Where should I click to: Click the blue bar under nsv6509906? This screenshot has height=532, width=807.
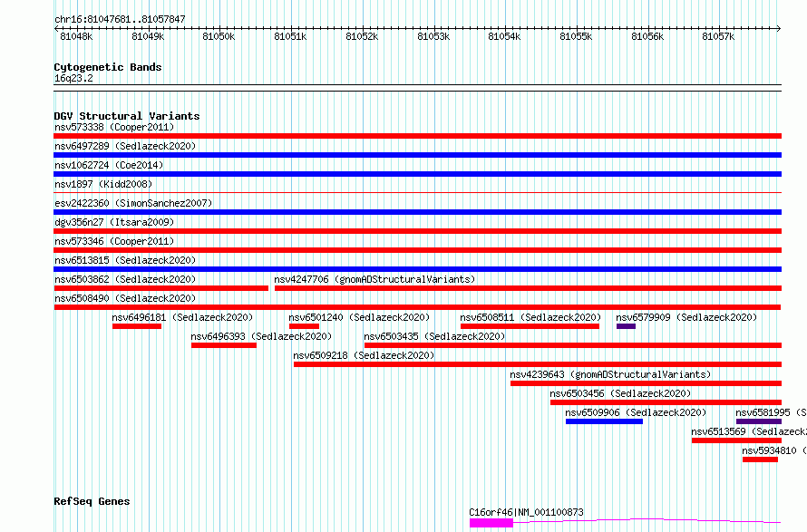tap(604, 421)
